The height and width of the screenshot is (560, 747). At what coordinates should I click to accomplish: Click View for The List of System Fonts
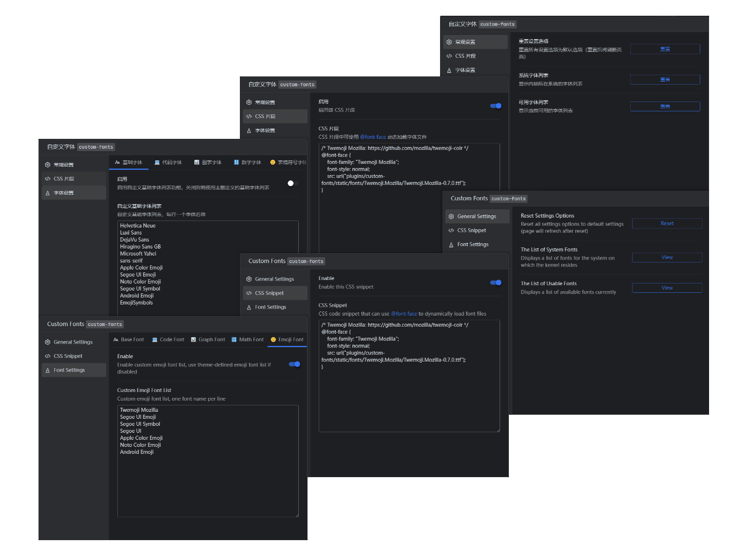[667, 257]
